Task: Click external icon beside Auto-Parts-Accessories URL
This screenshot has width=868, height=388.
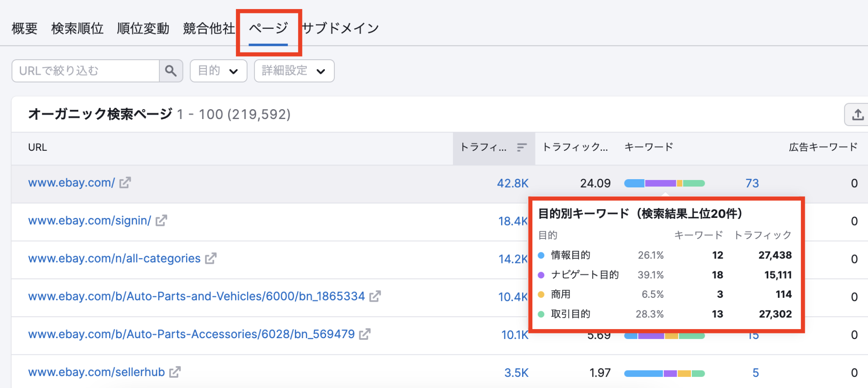Action: (365, 334)
